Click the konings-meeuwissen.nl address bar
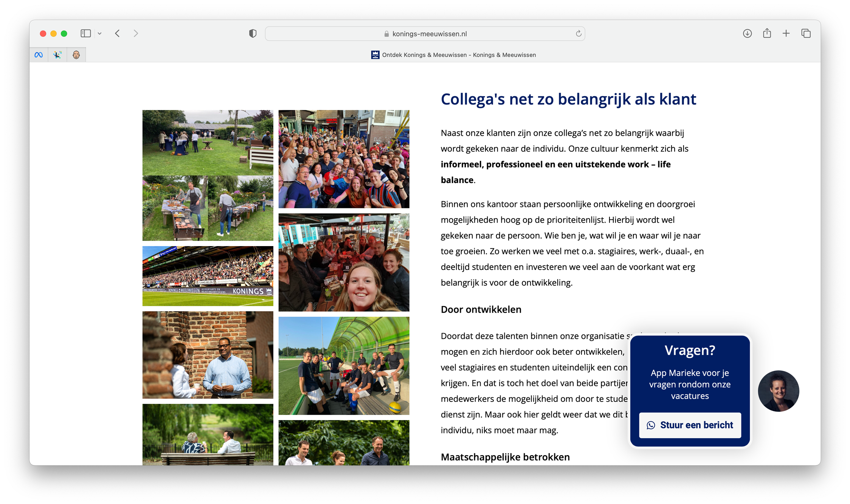Viewport: 850px width, 504px height. click(x=425, y=34)
